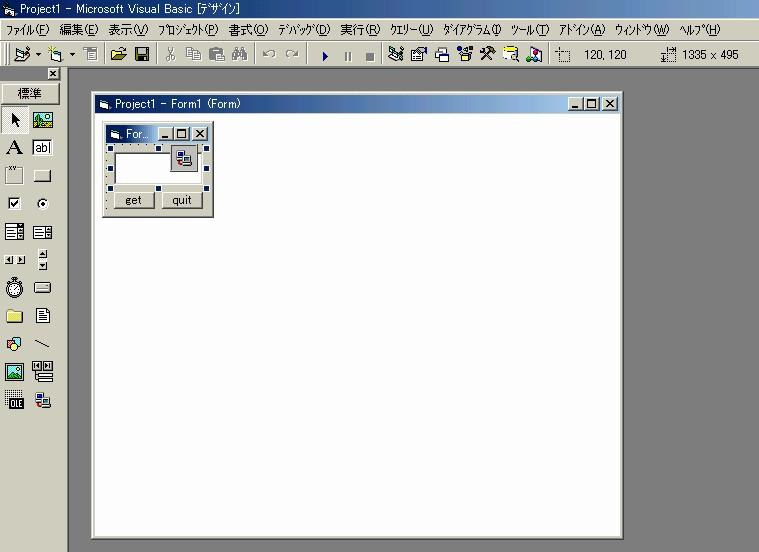Click the Open Project folder icon

click(119, 54)
